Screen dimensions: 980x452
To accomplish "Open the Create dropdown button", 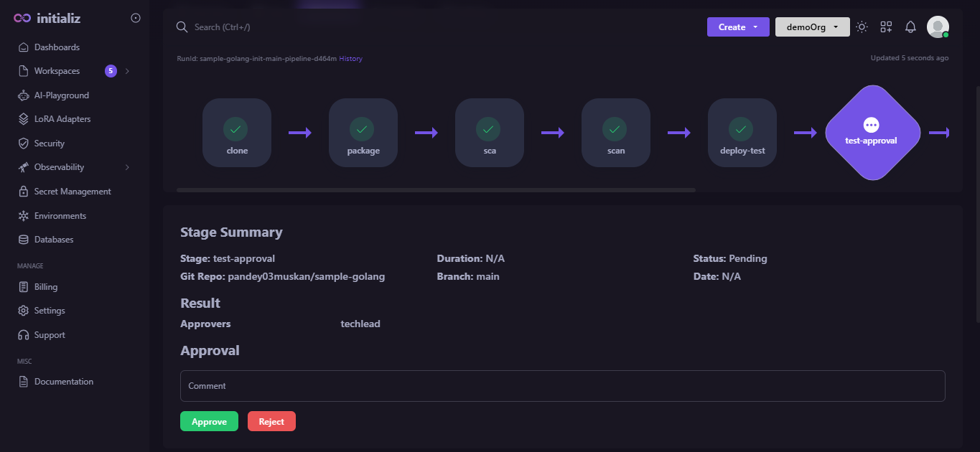I will (x=738, y=27).
